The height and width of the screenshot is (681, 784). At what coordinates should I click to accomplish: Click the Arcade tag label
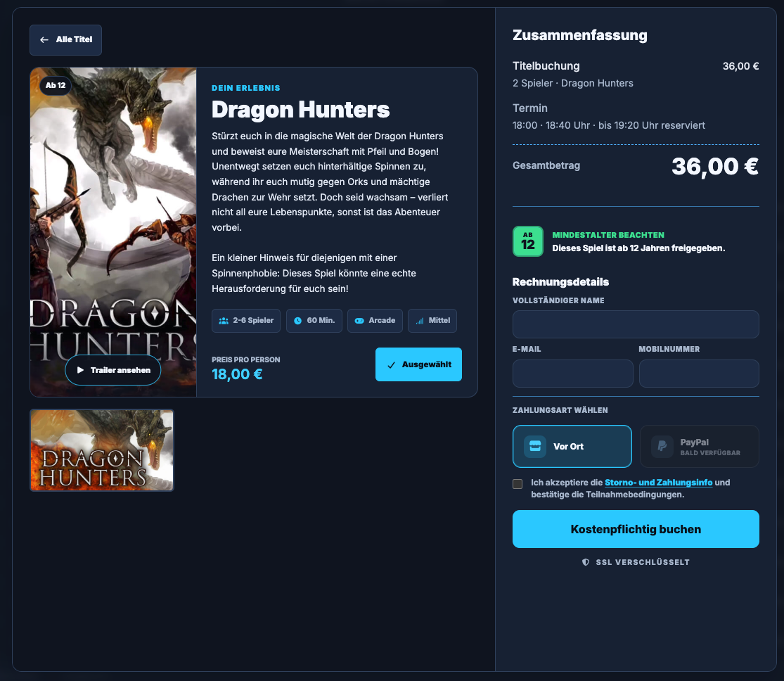coord(382,320)
